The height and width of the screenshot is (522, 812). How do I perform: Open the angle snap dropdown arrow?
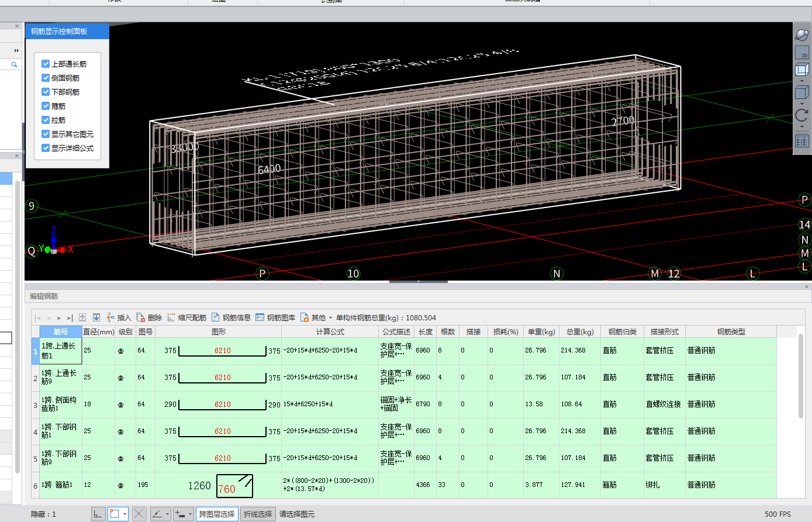click(167, 514)
